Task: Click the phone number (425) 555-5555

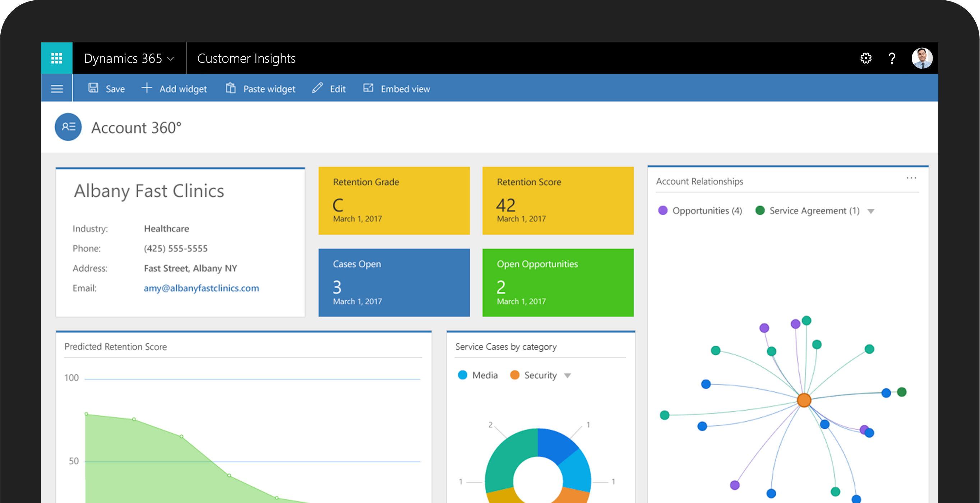Action: pos(176,249)
